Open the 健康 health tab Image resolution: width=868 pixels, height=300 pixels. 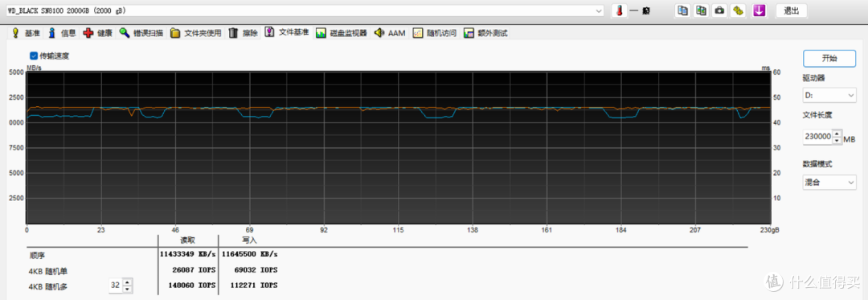click(98, 33)
